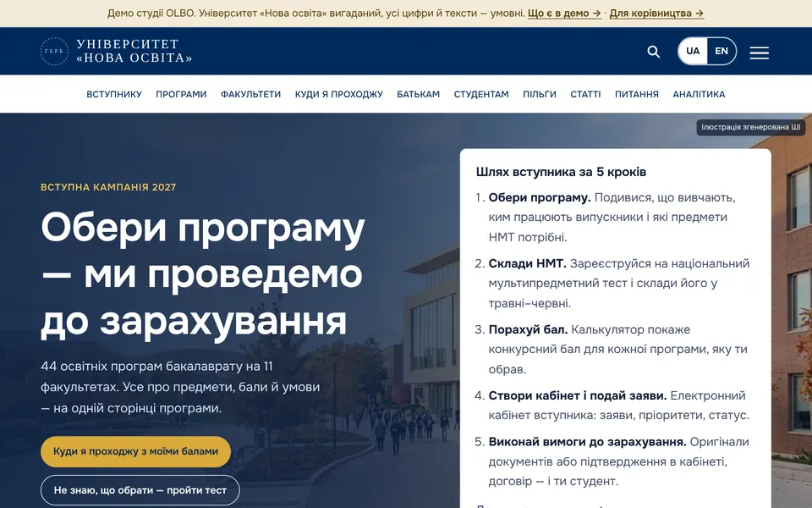Click step 'Виконай вимоги до зарахування.'
The height and width of the screenshot is (508, 812).
[x=587, y=442]
